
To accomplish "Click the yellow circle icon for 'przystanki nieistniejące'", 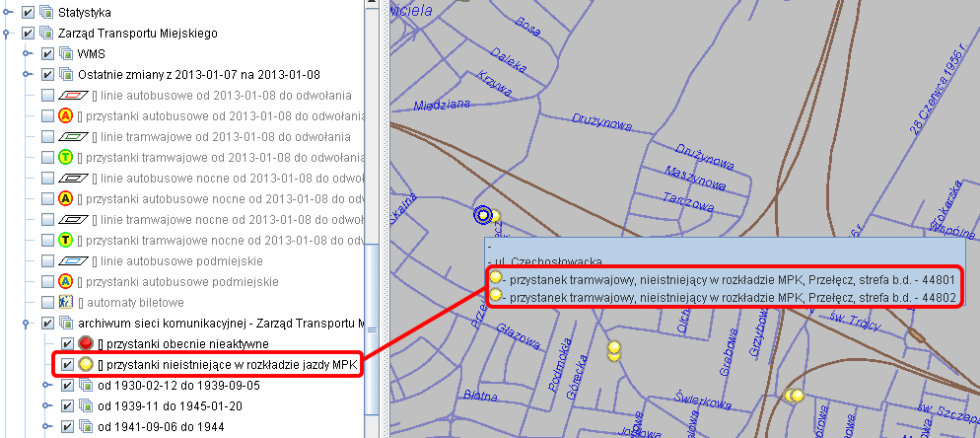I will (x=86, y=364).
